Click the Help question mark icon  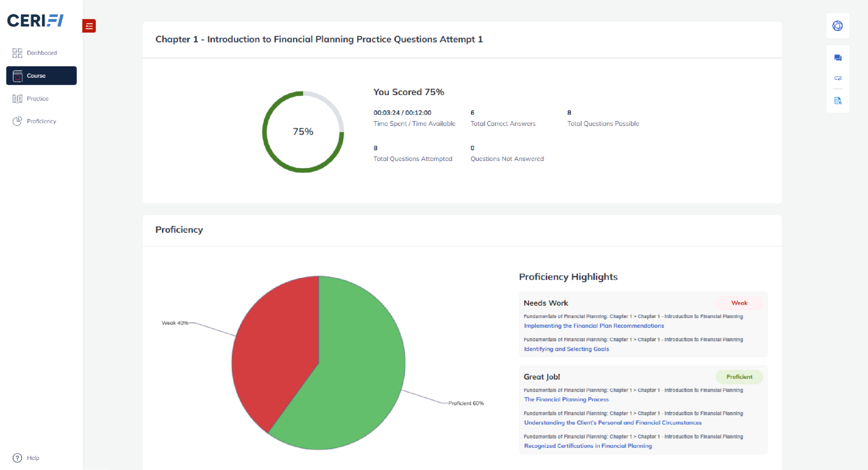(x=17, y=458)
